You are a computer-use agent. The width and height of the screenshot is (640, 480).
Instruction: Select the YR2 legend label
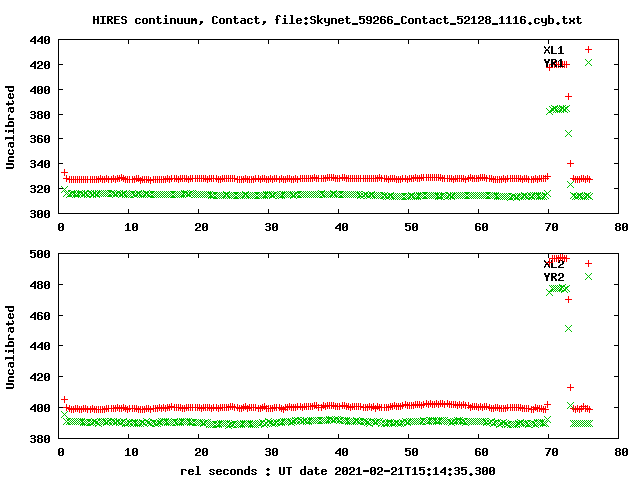click(x=553, y=277)
